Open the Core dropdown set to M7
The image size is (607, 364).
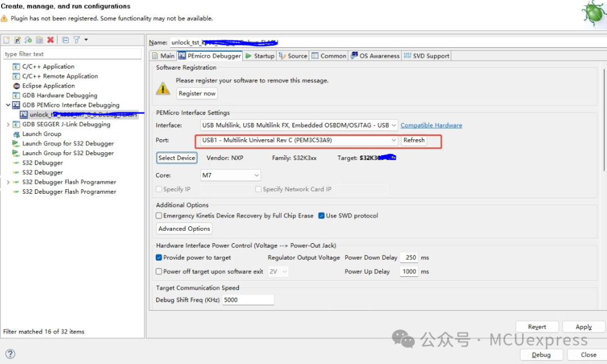(230, 175)
